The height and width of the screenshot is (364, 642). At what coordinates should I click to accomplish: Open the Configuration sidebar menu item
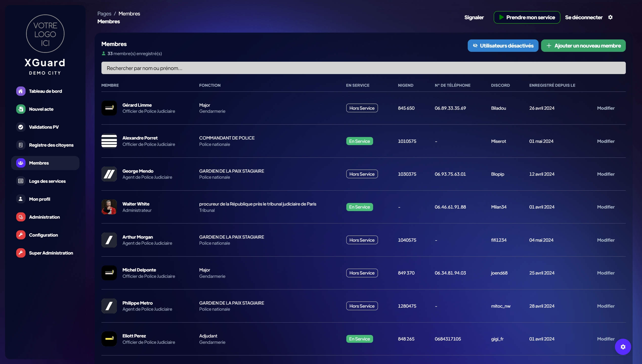pos(43,235)
